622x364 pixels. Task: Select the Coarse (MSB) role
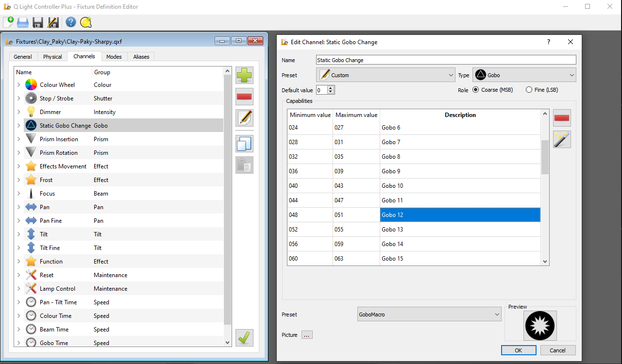[x=475, y=90]
